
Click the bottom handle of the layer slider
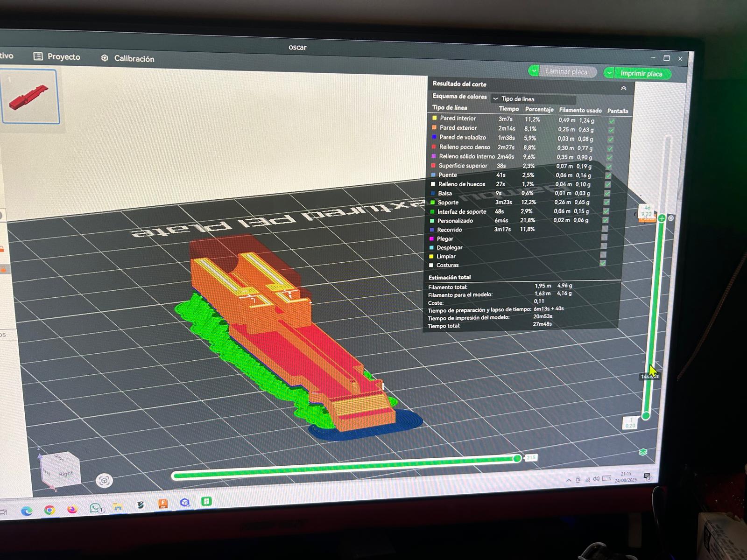tap(646, 415)
